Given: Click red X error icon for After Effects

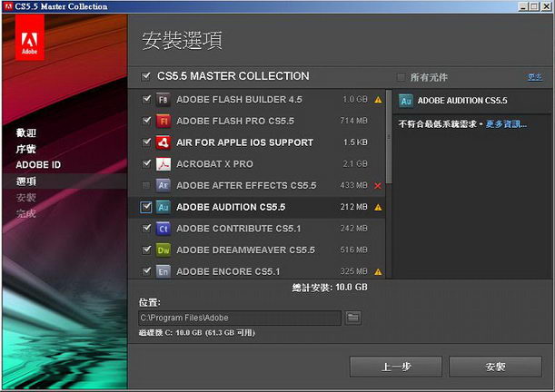Looking at the screenshot, I should (378, 185).
